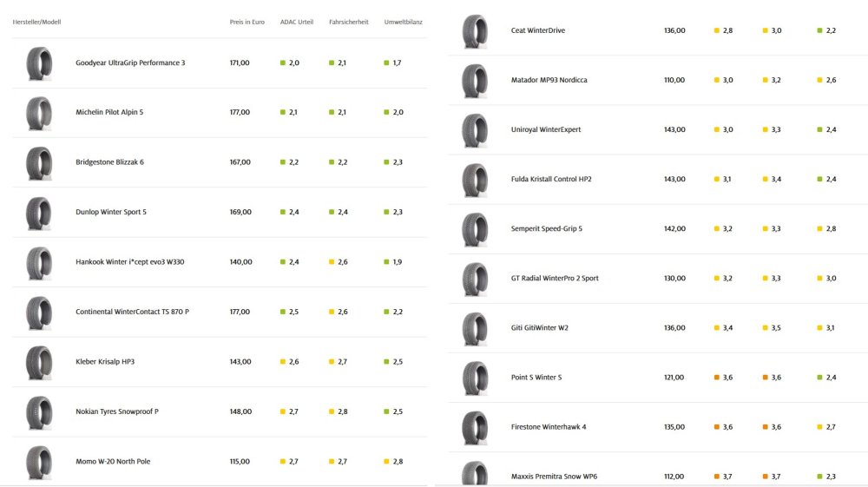
Task: Select the Fahrsicherheit column header
Action: 349,23
